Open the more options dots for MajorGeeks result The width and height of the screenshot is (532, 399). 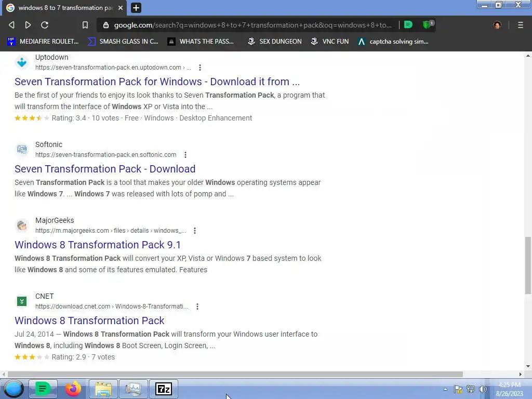[x=195, y=231]
